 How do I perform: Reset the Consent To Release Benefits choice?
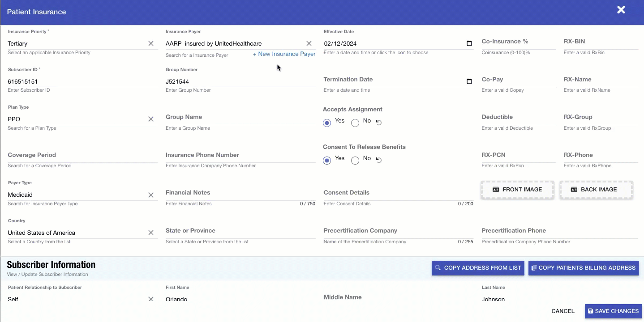pos(378,160)
